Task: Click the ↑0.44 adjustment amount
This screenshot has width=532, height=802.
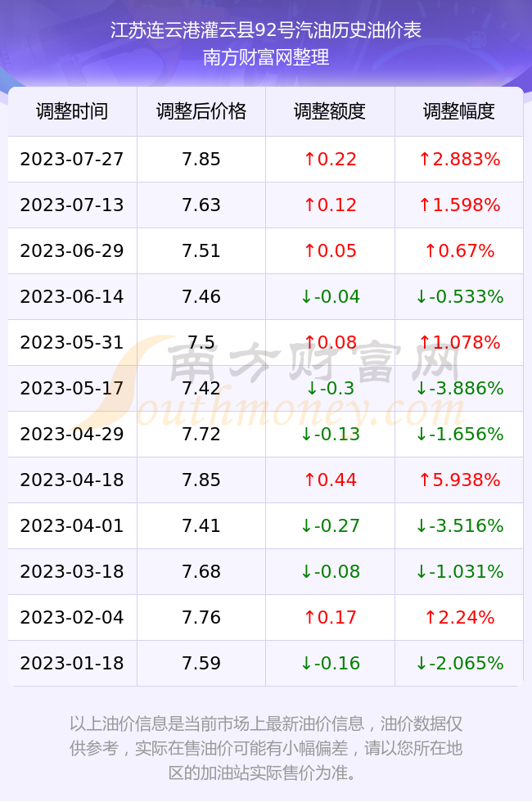Action: tap(330, 480)
